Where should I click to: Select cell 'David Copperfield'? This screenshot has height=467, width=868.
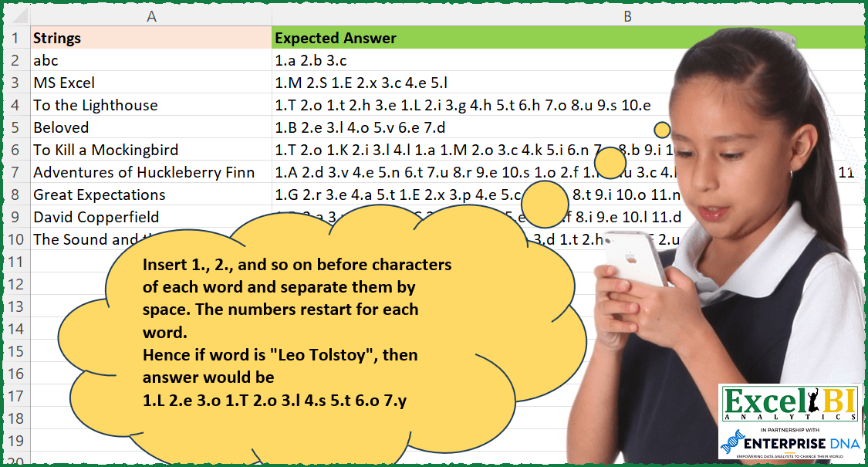(x=151, y=217)
